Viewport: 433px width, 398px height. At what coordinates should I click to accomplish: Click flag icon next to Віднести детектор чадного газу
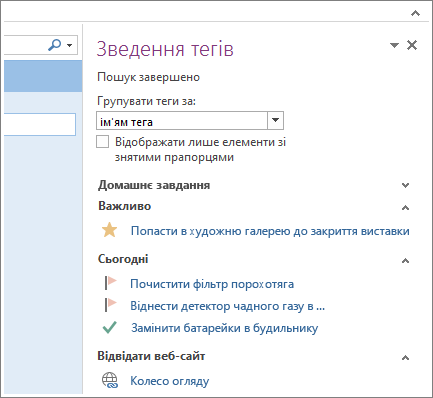110,305
